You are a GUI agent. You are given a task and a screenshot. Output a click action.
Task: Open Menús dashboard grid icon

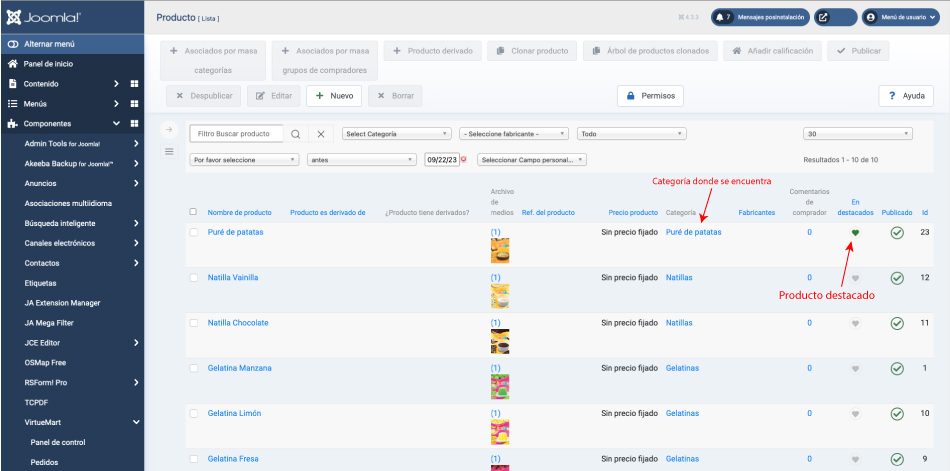coord(135,104)
